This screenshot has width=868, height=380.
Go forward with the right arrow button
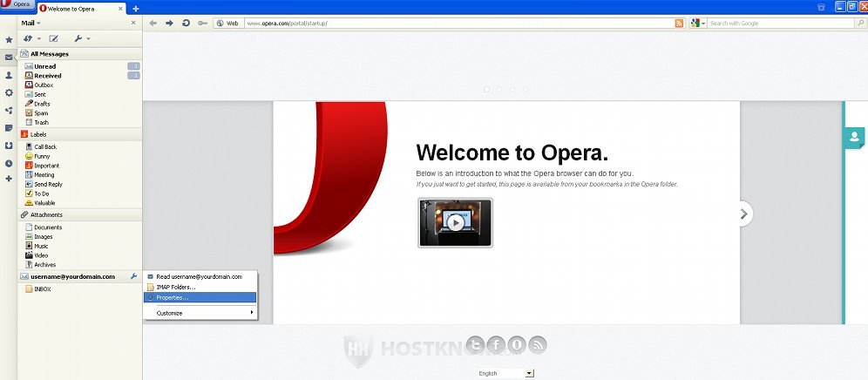[169, 24]
